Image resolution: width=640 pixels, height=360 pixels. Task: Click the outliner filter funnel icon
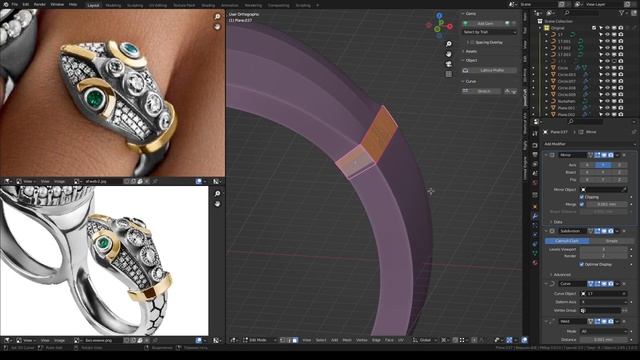(x=622, y=13)
